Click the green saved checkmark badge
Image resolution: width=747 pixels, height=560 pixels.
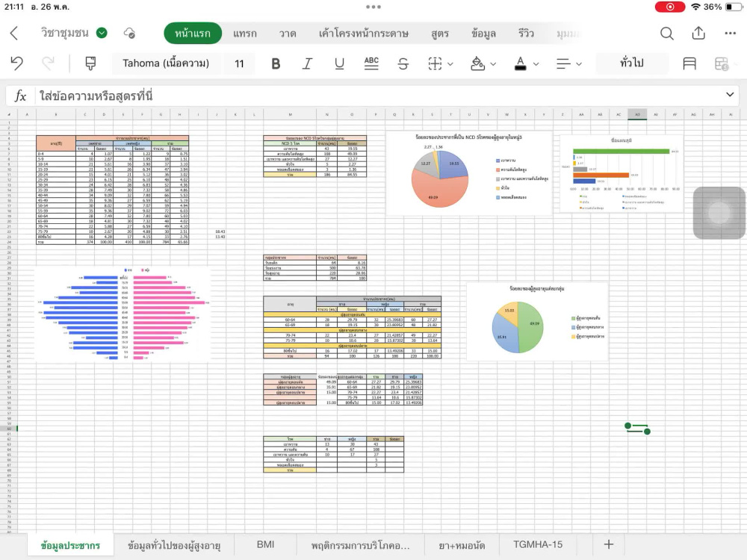[102, 33]
